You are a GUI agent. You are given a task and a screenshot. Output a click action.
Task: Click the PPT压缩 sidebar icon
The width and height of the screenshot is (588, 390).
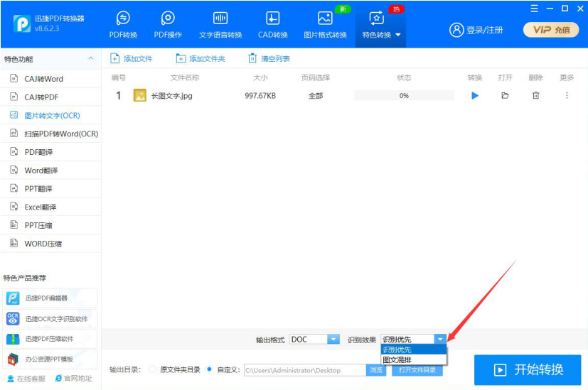click(x=14, y=224)
